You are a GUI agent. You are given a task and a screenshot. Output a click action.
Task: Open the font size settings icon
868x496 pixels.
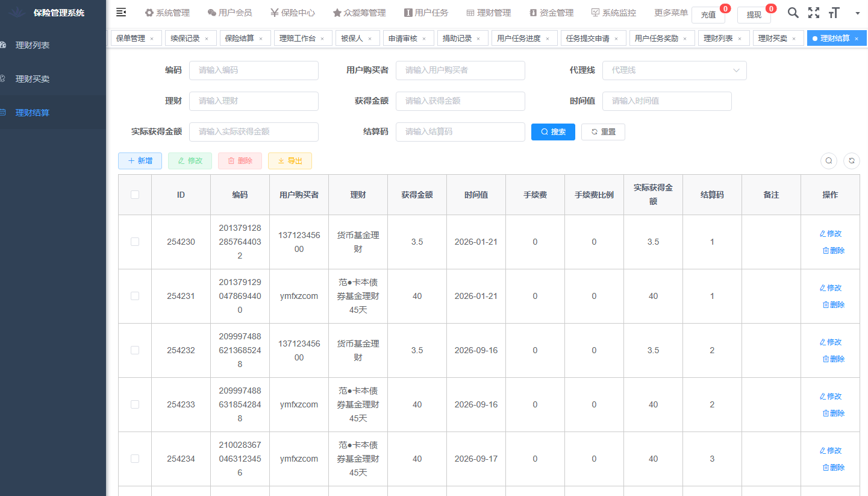point(834,13)
